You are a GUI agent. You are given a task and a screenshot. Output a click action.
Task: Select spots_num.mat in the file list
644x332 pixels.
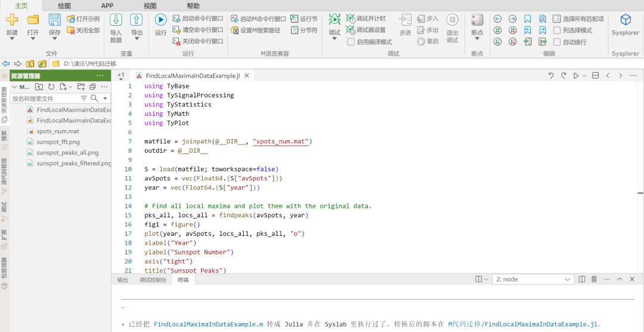click(x=57, y=131)
